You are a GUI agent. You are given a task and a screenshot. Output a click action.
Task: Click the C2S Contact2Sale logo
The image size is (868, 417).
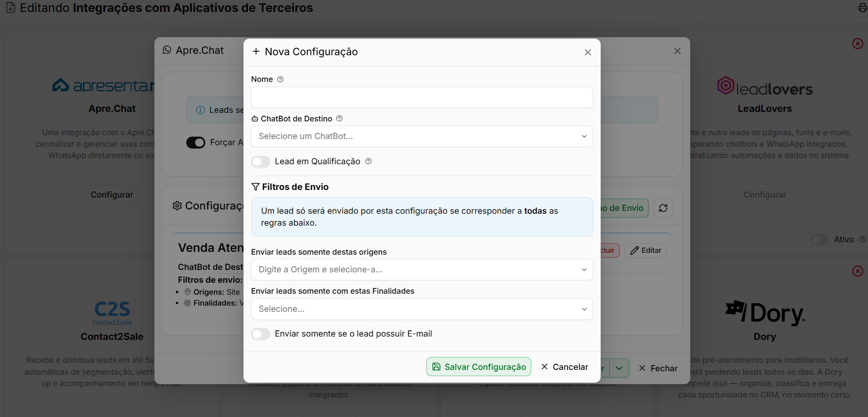point(112,313)
